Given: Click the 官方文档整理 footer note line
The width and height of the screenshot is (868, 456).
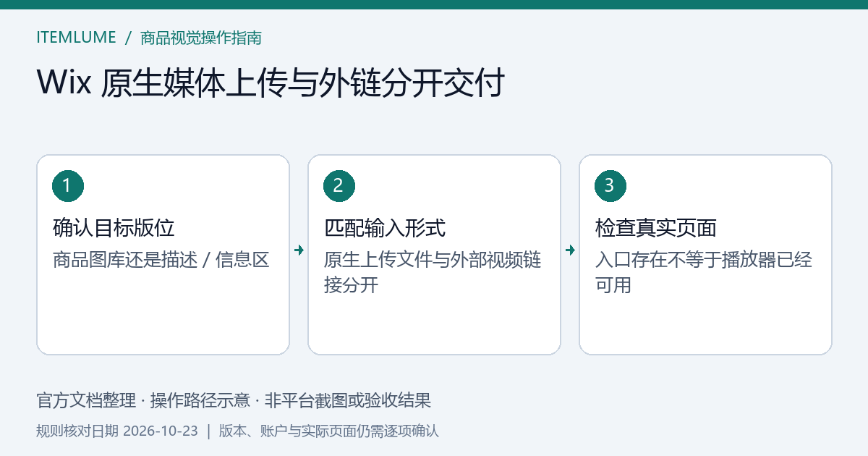Looking at the screenshot, I should pyautogui.click(x=234, y=400).
